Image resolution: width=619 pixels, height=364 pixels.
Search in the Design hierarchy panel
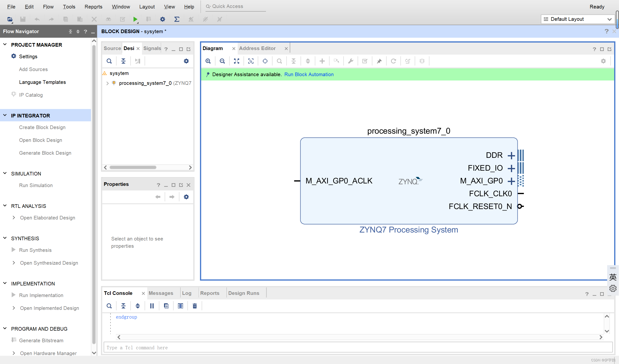[109, 61]
